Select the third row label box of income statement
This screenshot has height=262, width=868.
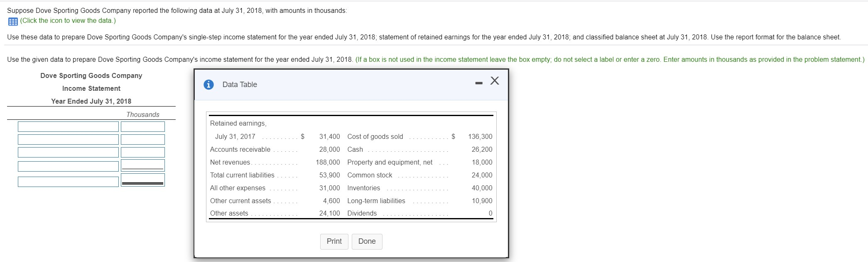68,153
